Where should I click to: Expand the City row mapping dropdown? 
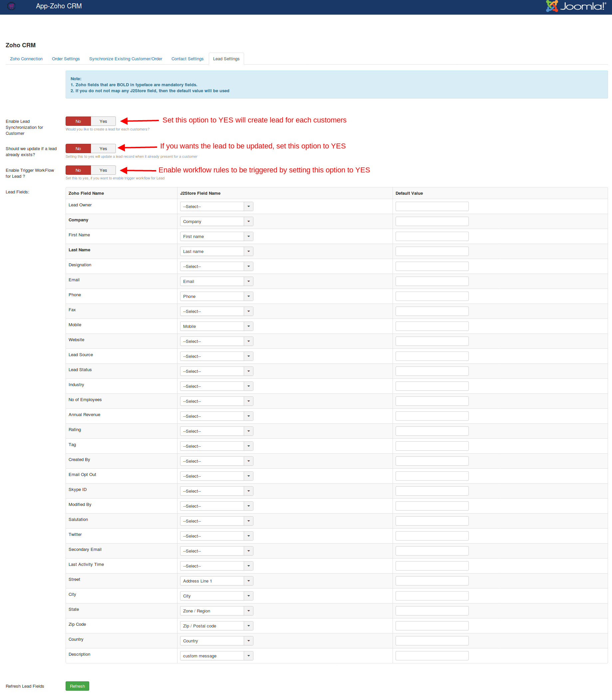[216, 596]
